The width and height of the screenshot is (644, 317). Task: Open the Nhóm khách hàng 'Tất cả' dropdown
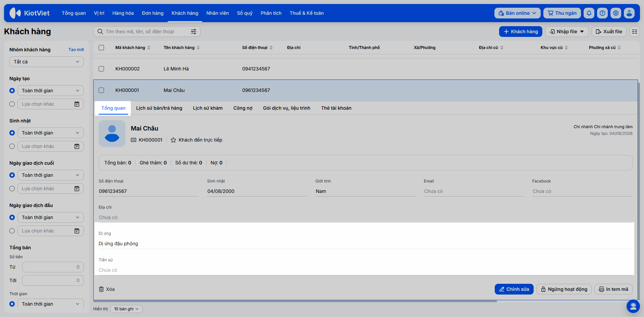(47, 62)
